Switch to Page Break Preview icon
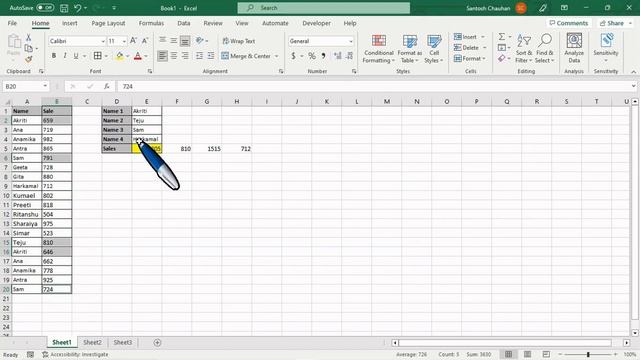Viewport: 640px width, 360px height. tap(546, 354)
